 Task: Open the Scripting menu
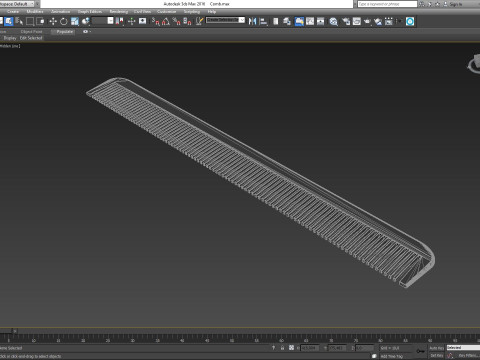coord(192,12)
